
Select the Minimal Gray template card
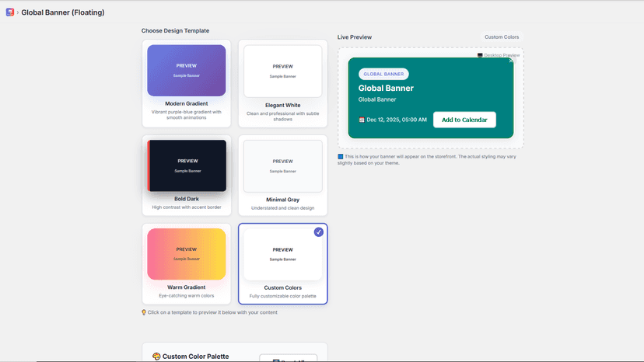282,176
